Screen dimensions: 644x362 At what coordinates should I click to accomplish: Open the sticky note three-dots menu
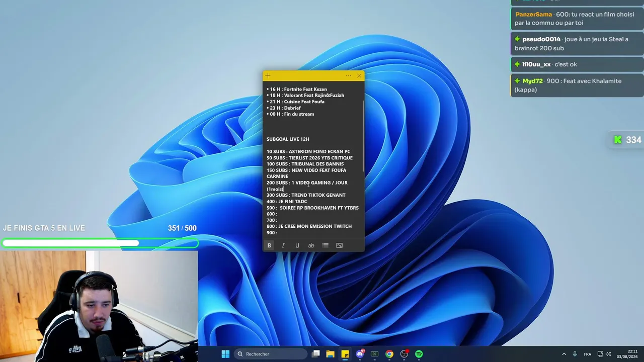348,76
